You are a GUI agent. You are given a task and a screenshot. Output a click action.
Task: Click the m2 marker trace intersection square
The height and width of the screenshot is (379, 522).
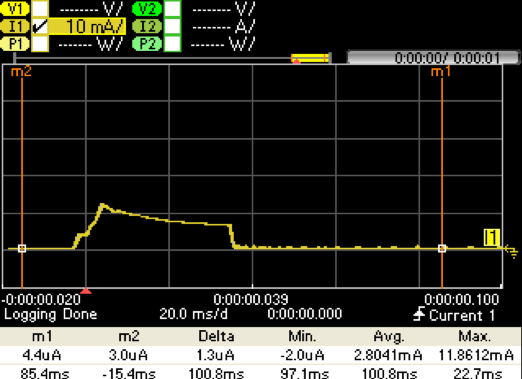click(22, 249)
